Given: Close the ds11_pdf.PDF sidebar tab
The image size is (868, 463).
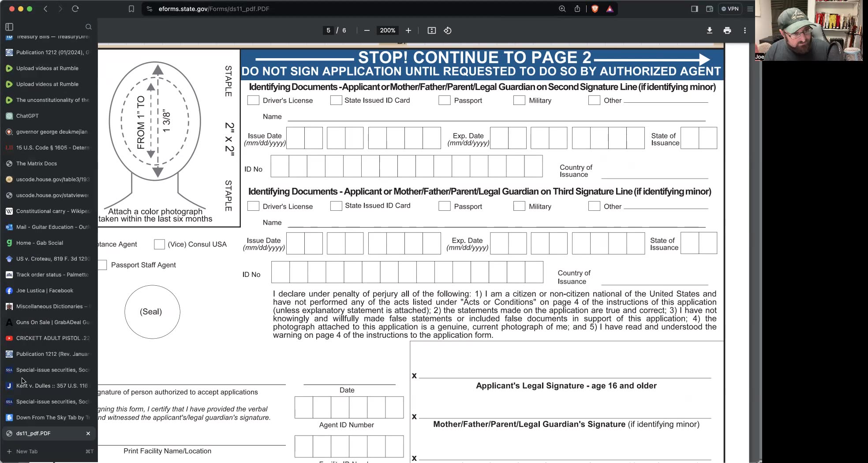Looking at the screenshot, I should point(88,433).
